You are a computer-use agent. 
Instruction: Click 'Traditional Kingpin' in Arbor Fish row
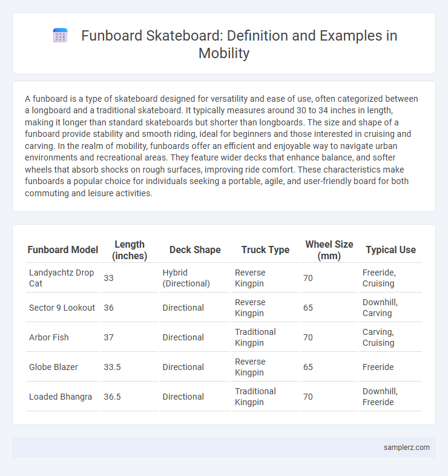[255, 337]
